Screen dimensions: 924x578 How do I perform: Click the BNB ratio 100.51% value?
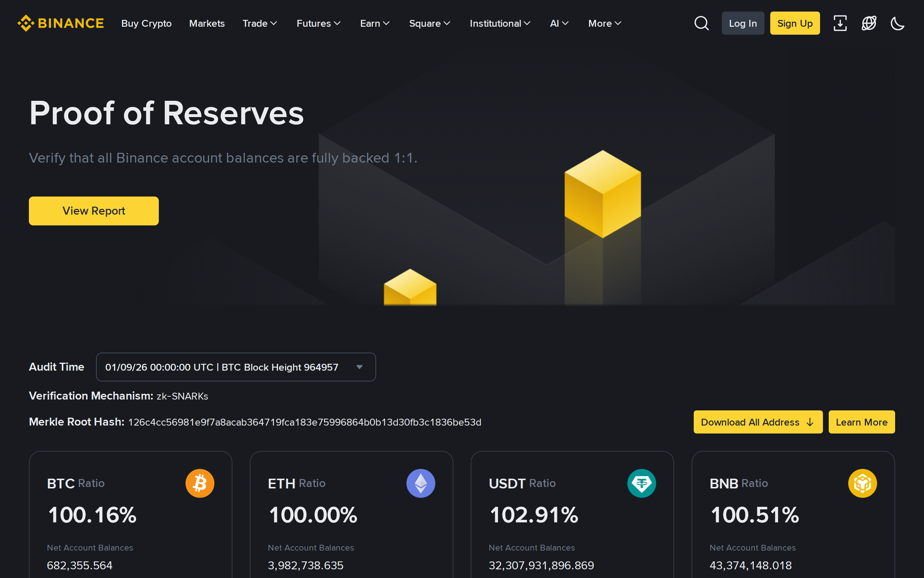754,514
